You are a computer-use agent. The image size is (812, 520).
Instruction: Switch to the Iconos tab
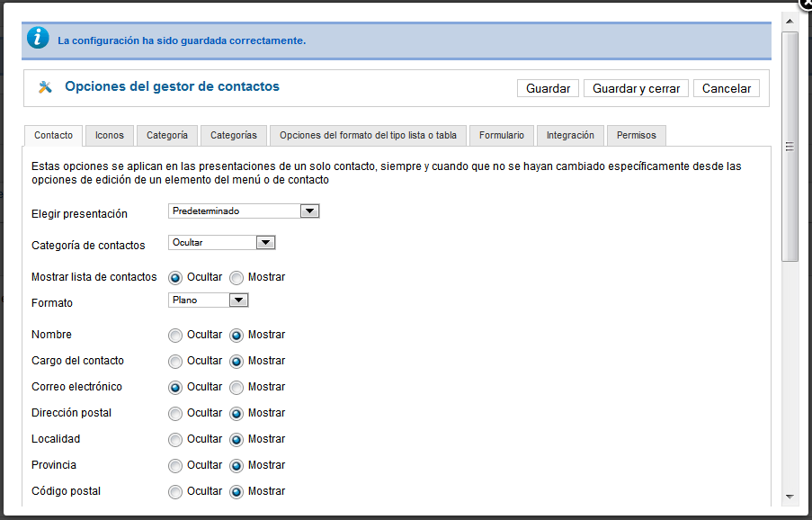tap(110, 135)
